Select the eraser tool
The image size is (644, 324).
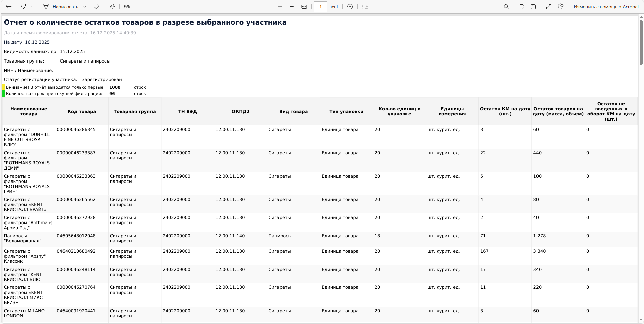pos(97,7)
